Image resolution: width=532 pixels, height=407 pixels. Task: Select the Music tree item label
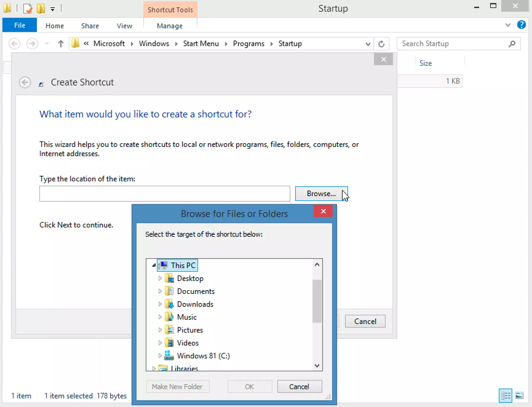187,317
